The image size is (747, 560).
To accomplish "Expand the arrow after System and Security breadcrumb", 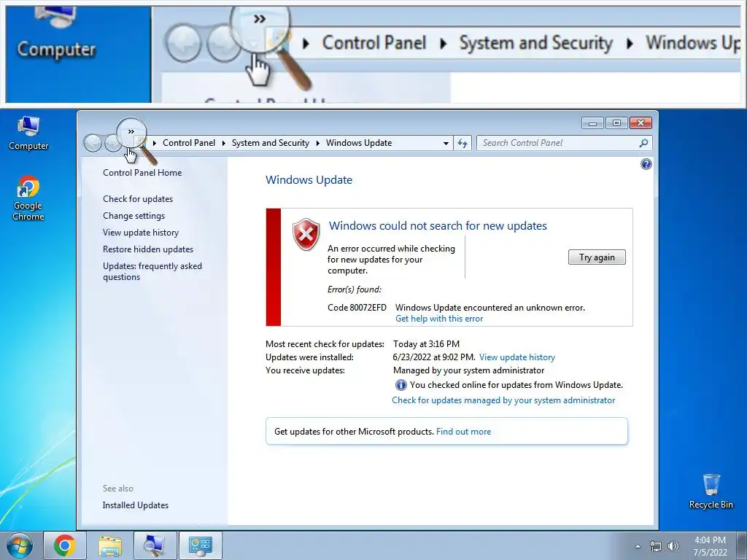I will click(x=318, y=143).
